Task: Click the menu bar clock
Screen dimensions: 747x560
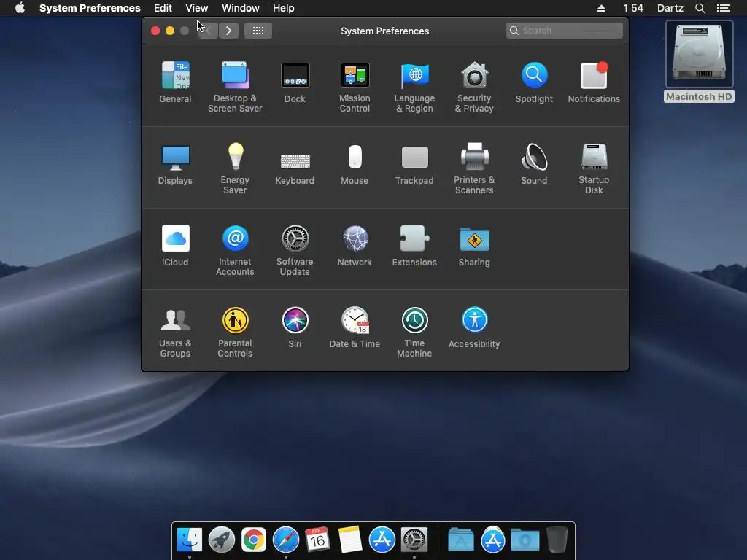Action: click(633, 8)
